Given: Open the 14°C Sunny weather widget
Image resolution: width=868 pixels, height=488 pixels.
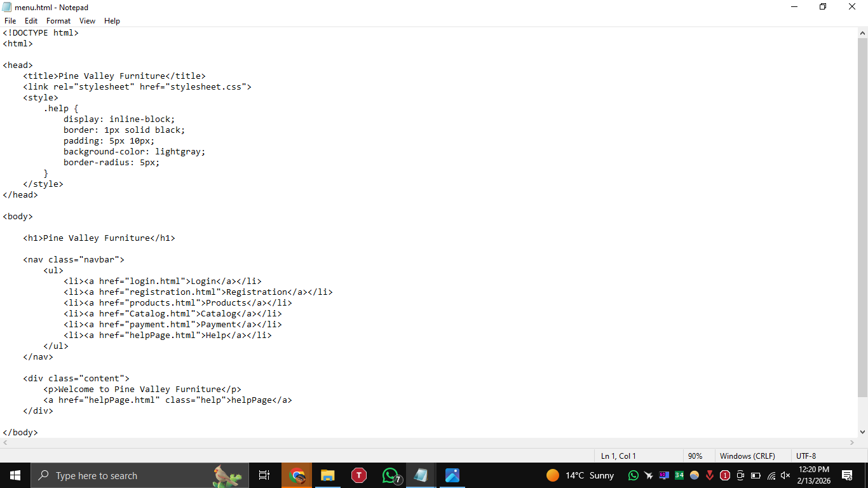Looking at the screenshot, I should click(x=580, y=475).
